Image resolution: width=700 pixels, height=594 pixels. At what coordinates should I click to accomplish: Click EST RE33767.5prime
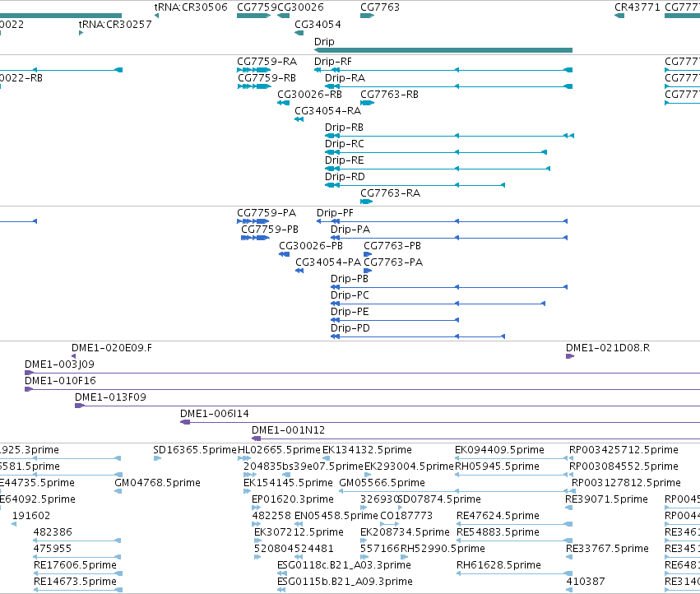(x=607, y=549)
